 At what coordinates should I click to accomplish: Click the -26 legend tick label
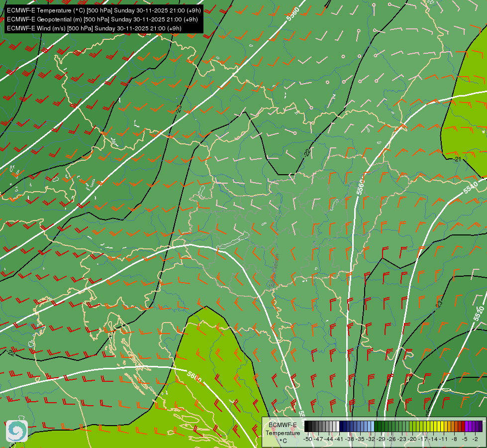[392, 439]
